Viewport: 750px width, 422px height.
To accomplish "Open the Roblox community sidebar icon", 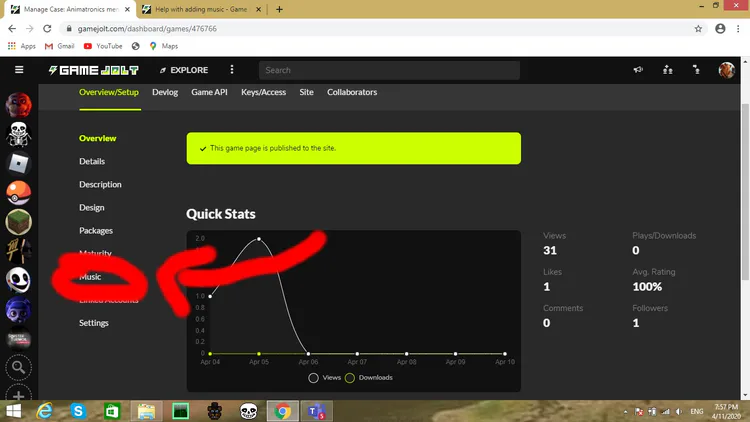I will (x=19, y=164).
